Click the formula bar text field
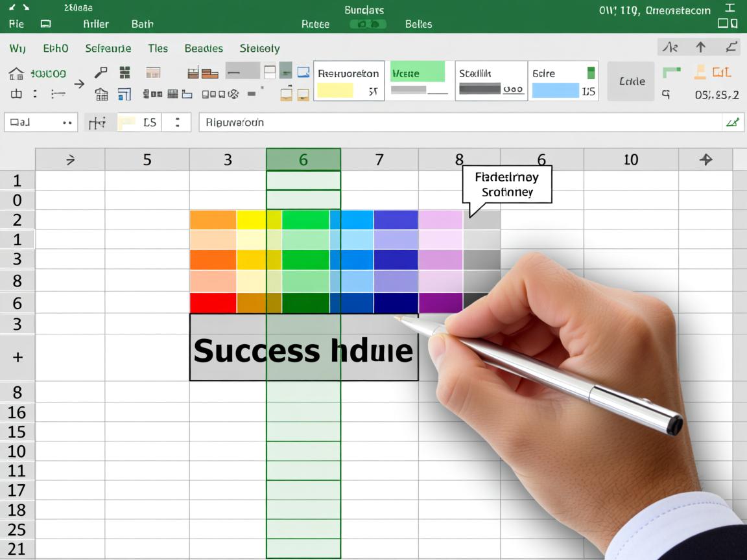The width and height of the screenshot is (747, 560). [454, 122]
